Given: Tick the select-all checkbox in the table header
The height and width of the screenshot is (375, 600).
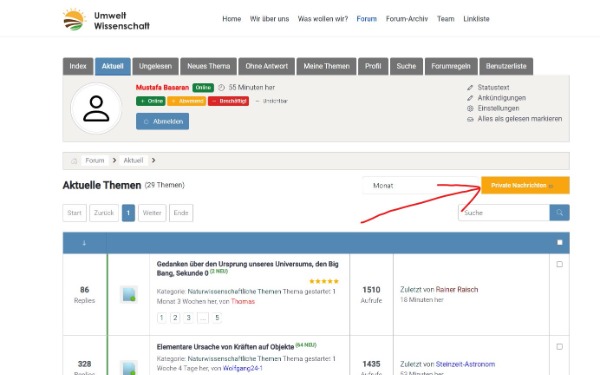Looking at the screenshot, I should pyautogui.click(x=559, y=242).
